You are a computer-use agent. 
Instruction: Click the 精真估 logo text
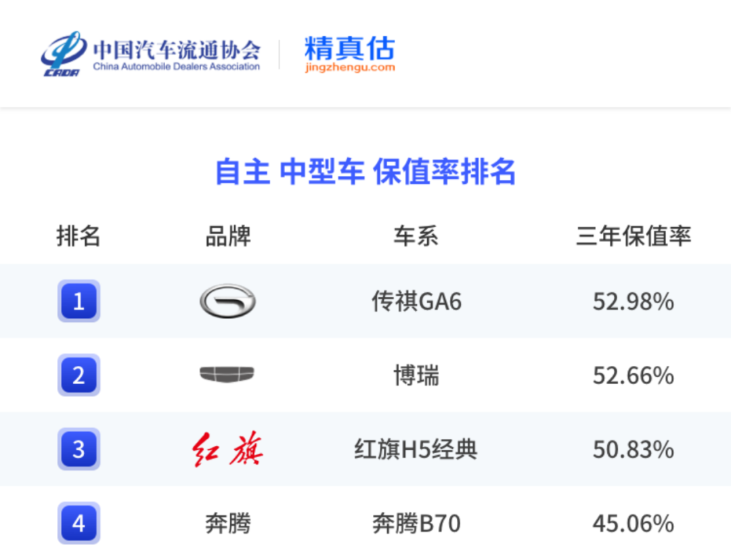[x=349, y=48]
